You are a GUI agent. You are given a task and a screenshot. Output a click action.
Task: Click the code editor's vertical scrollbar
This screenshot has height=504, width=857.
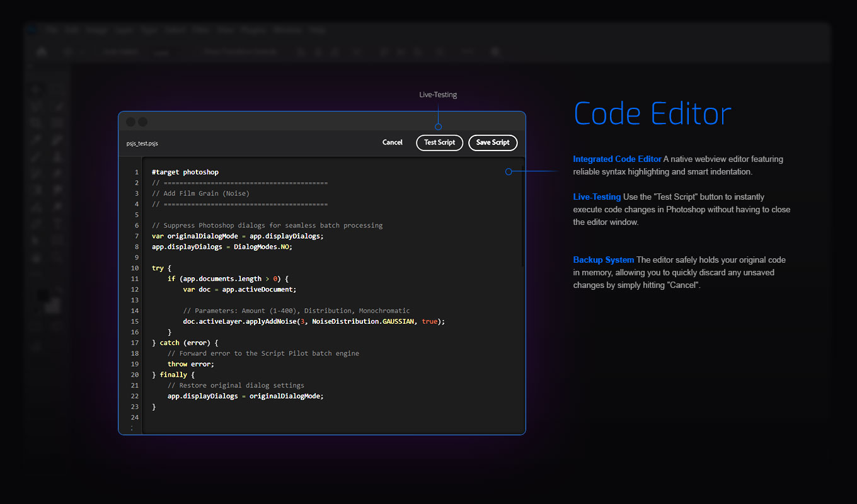(x=522, y=214)
